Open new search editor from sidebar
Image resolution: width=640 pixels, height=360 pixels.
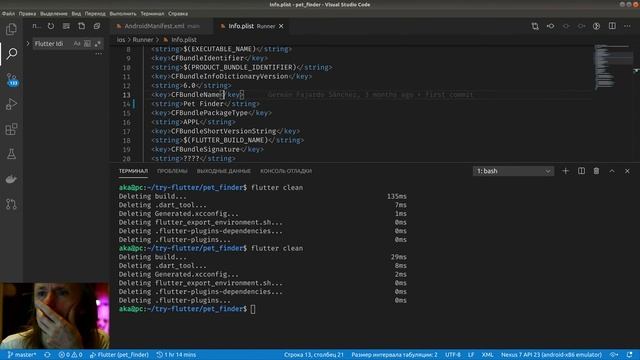pos(82,26)
